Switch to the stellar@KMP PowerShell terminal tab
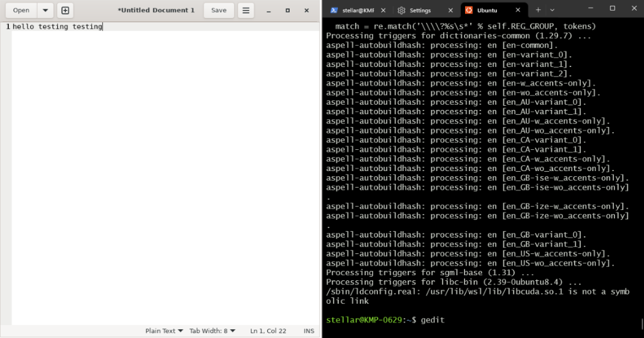 pos(358,10)
